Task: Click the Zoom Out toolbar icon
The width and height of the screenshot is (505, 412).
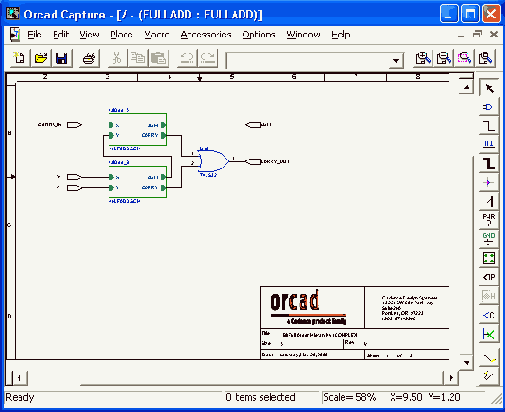Action: click(x=444, y=58)
